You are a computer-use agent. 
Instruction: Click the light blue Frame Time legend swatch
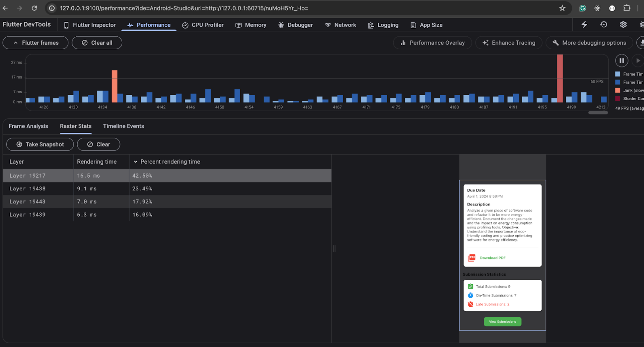click(618, 74)
